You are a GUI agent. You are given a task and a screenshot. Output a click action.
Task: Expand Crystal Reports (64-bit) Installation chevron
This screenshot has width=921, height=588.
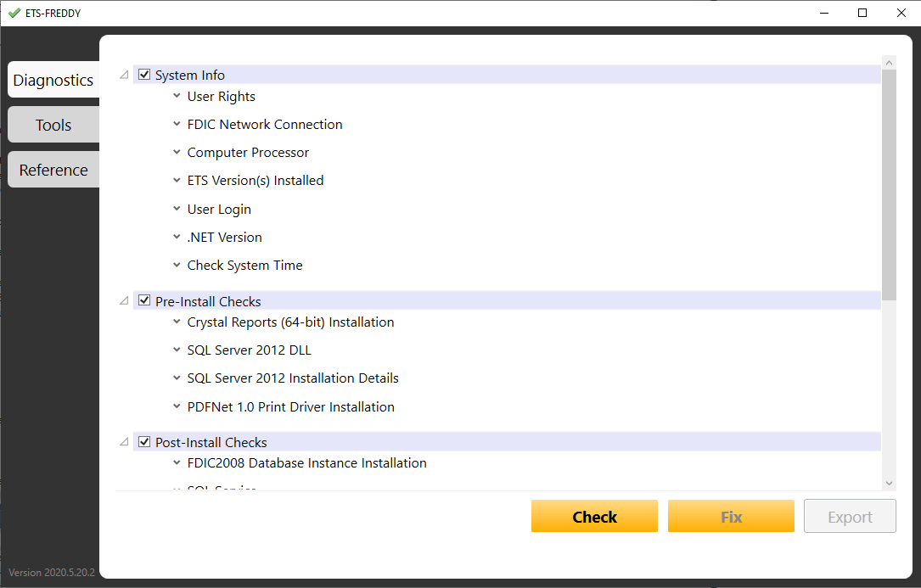click(177, 322)
